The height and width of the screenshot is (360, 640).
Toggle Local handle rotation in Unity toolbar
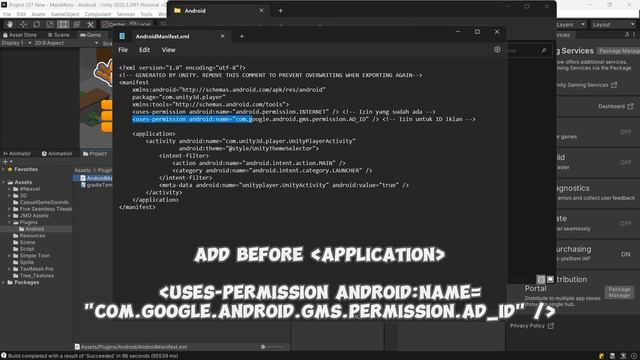coord(140,24)
